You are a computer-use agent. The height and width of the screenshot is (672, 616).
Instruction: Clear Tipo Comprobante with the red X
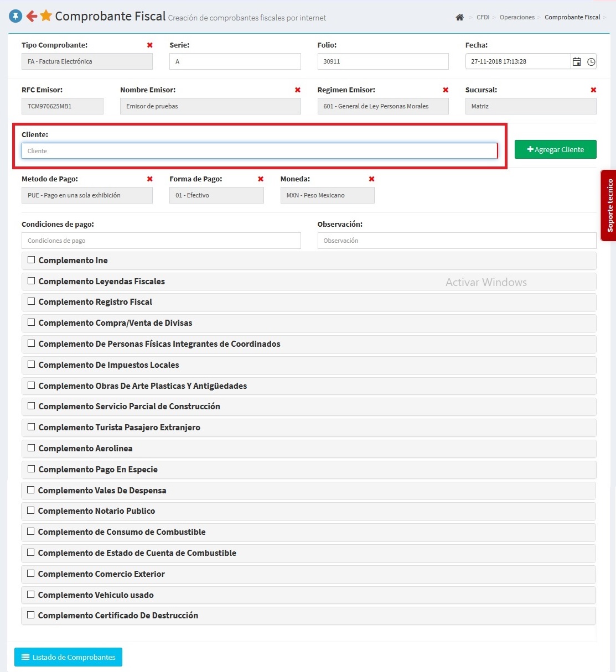click(149, 45)
